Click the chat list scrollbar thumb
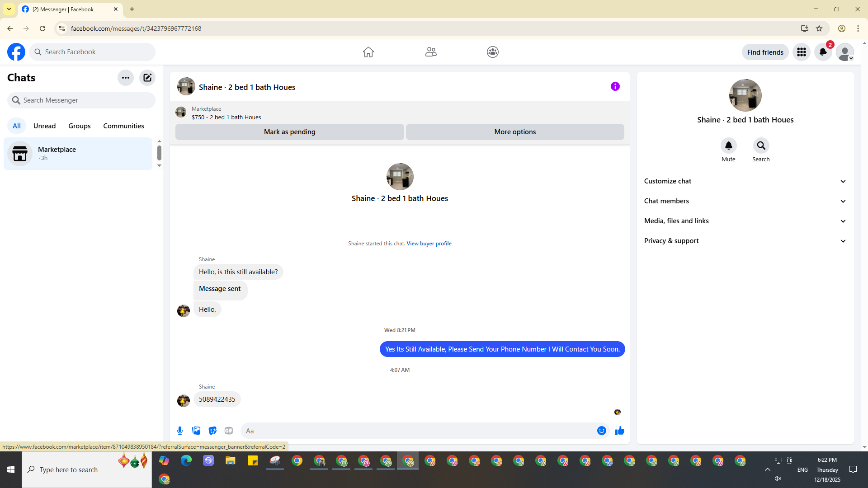The image size is (868, 488). 159,153
